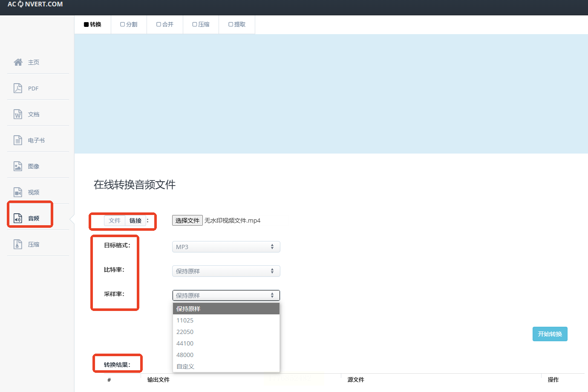Viewport: 588px width, 392px height.
Task: Click the # column header
Action: coord(109,380)
